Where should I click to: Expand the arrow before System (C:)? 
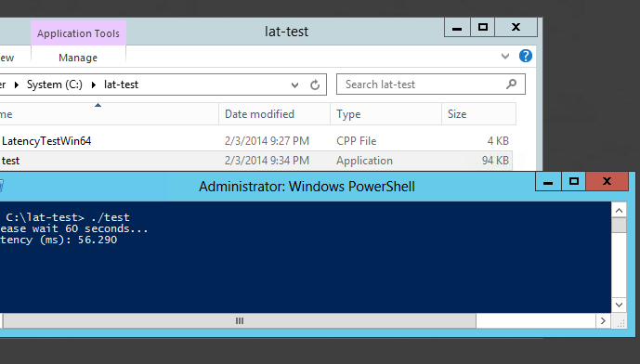point(17,84)
